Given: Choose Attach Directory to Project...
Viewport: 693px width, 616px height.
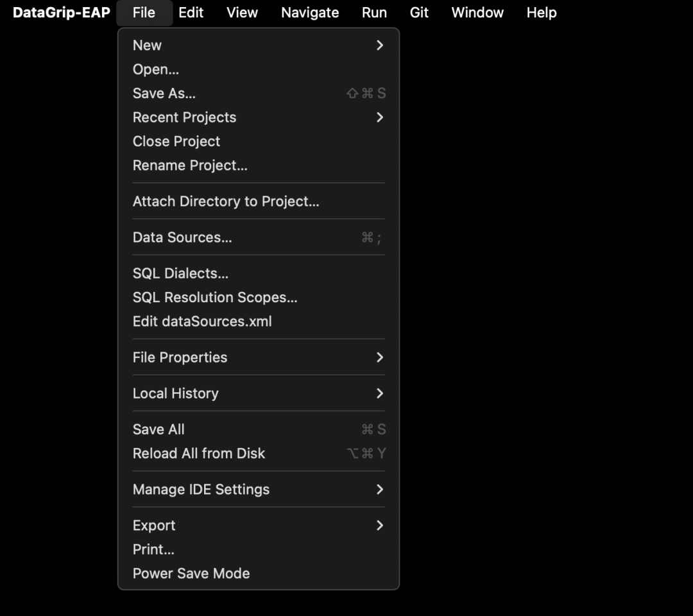Looking at the screenshot, I should [259, 201].
